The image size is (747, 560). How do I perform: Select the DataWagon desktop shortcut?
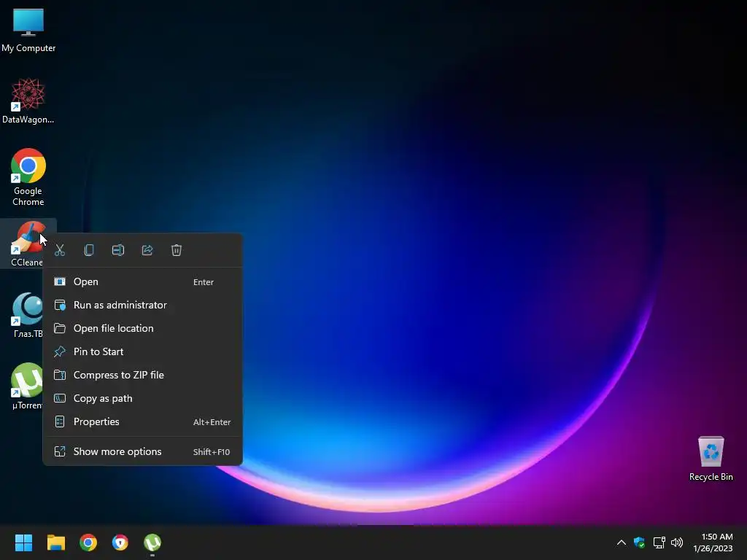[x=28, y=101]
